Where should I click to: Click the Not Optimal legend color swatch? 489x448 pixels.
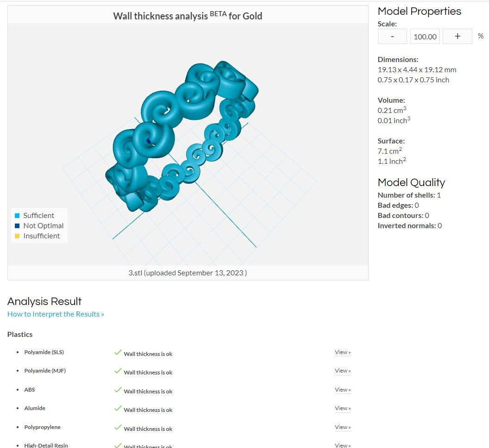[x=17, y=226]
